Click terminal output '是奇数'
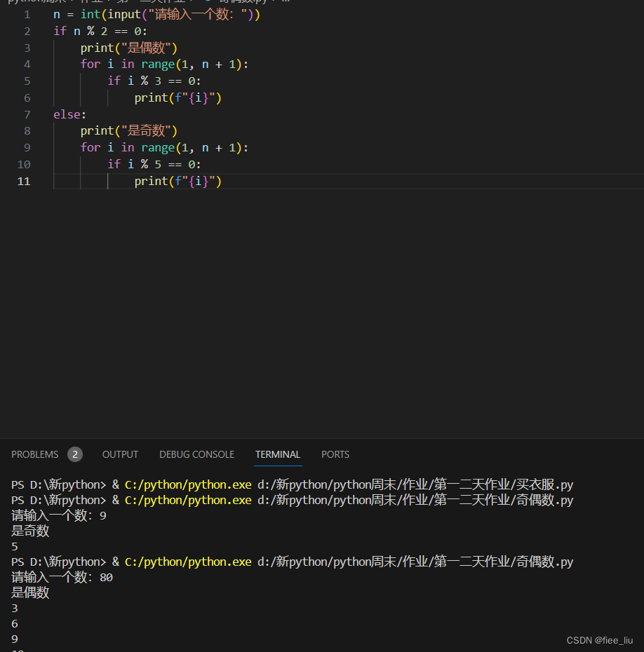This screenshot has width=644, height=652. 30,531
